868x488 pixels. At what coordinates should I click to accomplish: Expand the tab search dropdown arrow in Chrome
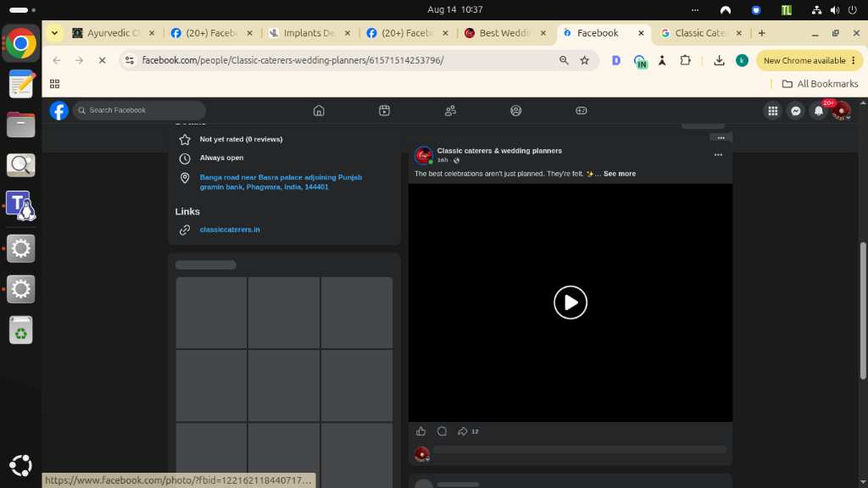(x=55, y=33)
